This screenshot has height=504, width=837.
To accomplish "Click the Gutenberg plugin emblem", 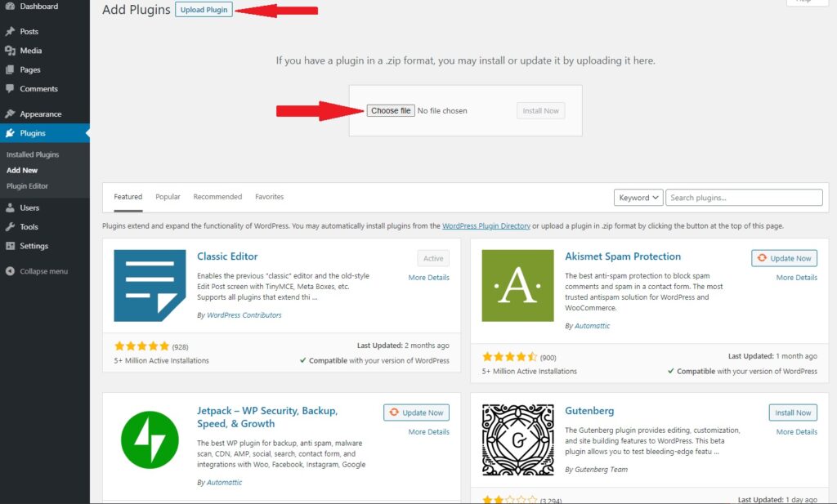I will pos(517,440).
